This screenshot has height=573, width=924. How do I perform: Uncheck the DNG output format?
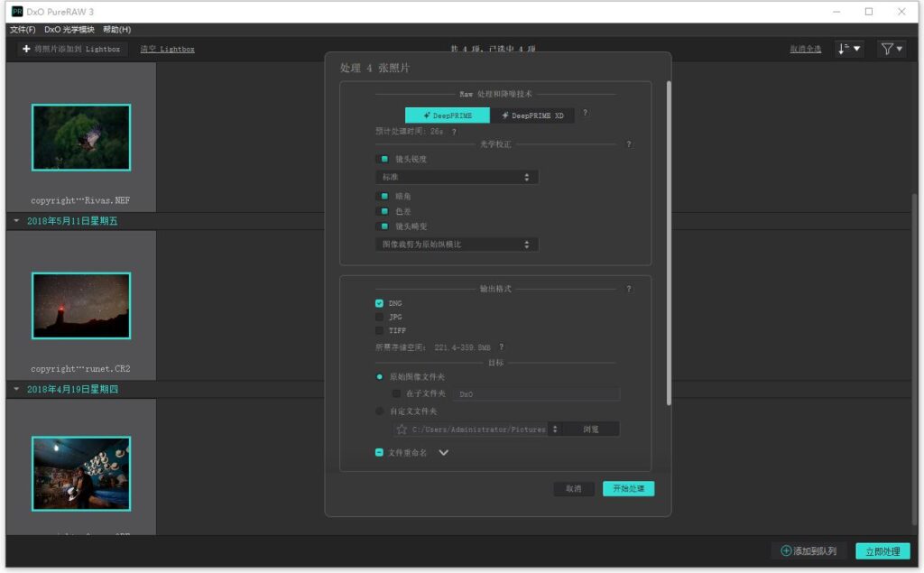click(x=380, y=303)
